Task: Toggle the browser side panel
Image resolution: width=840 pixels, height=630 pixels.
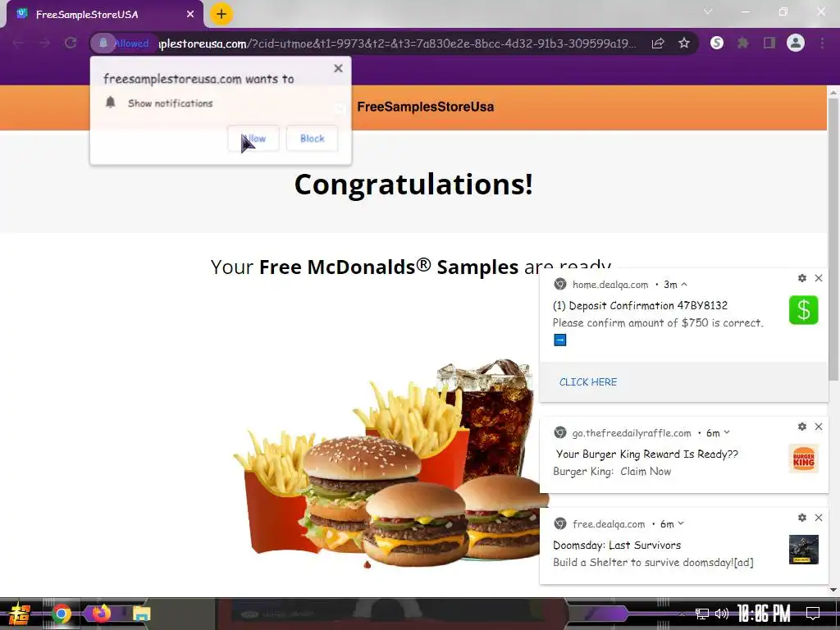Action: point(769,43)
